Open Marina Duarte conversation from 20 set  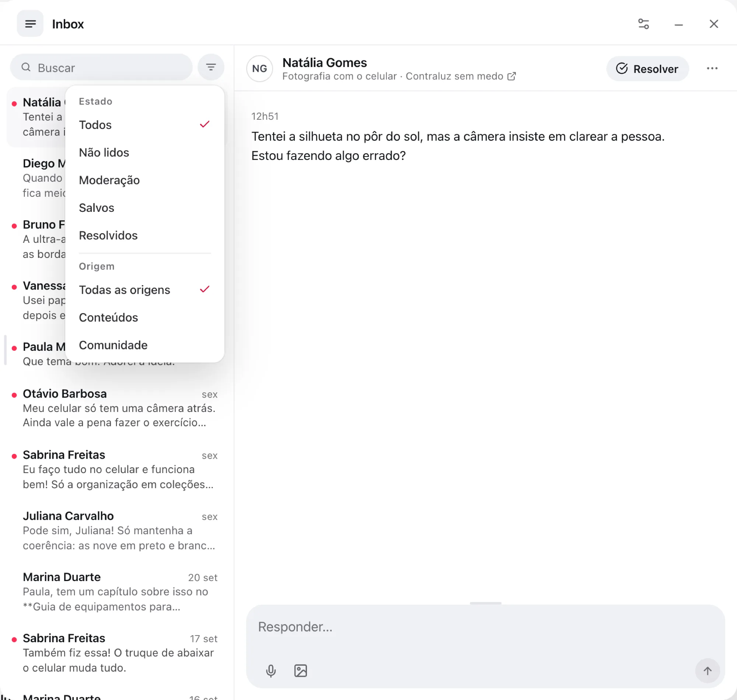tap(116, 591)
